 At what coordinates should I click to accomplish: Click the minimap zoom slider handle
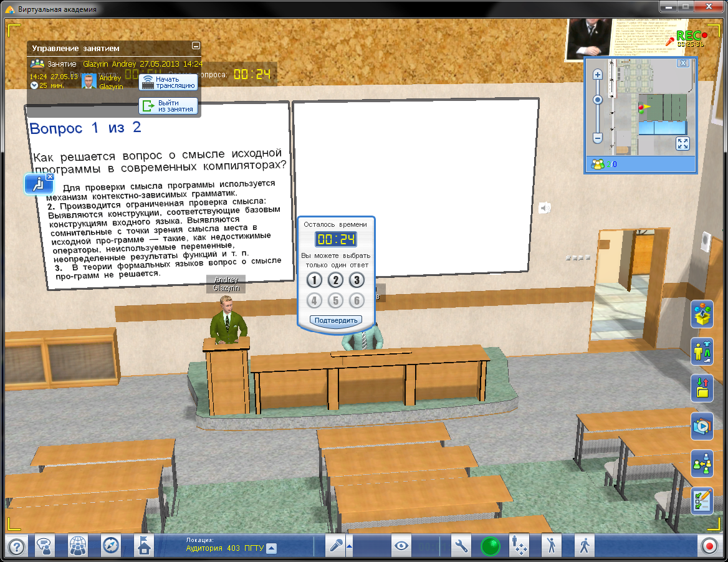click(598, 100)
